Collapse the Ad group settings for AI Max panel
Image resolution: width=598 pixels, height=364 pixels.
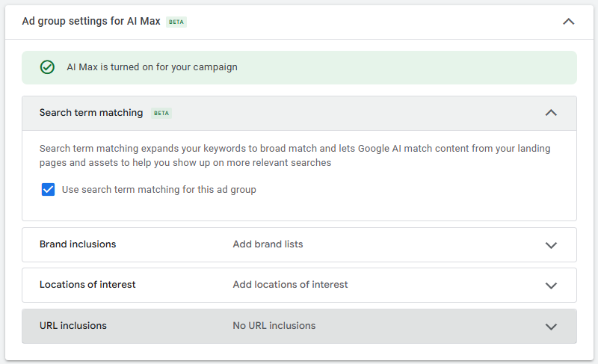[x=568, y=22]
